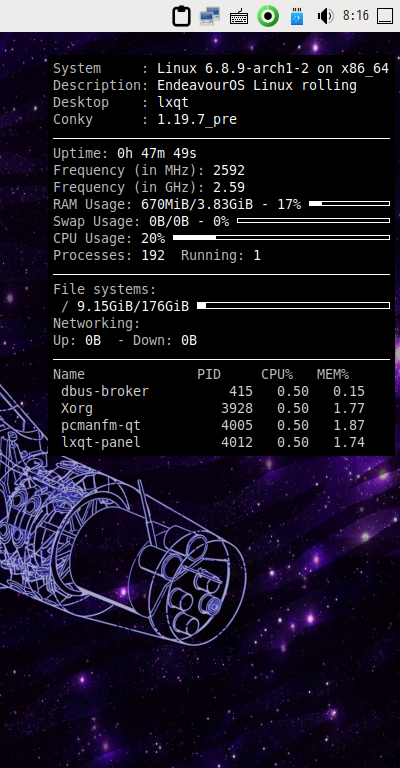
Task: Click the CPU Usage progress bar
Action: point(282,238)
